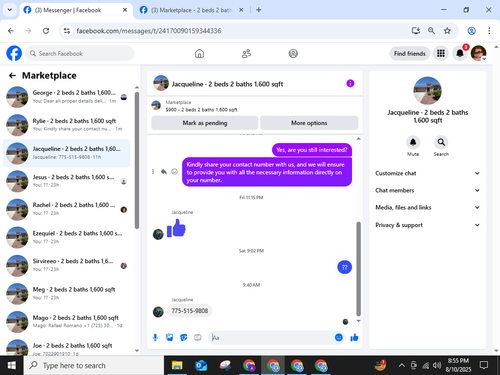This screenshot has width=500, height=375.
Task: Open Chrome three-dot menu
Action: (489, 31)
